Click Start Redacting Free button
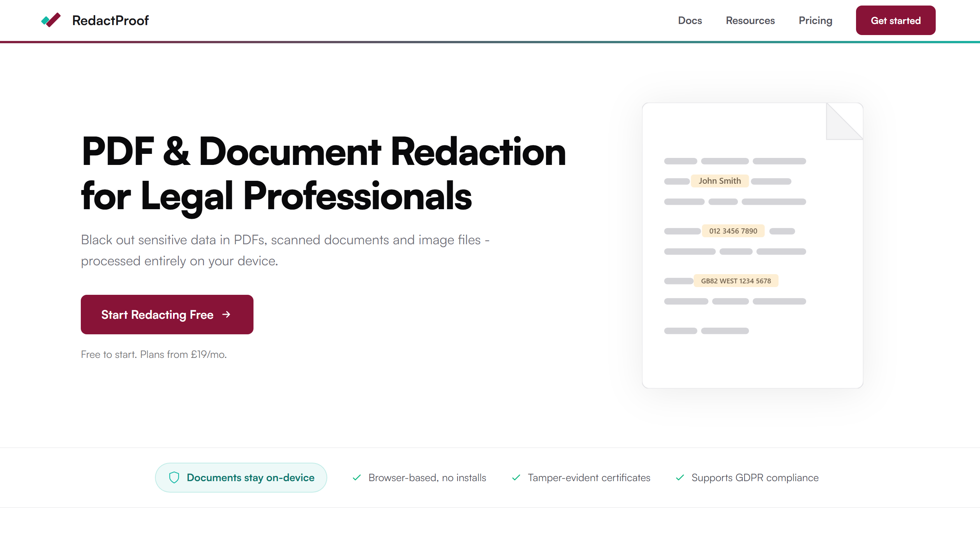The image size is (980, 535). 167,314
